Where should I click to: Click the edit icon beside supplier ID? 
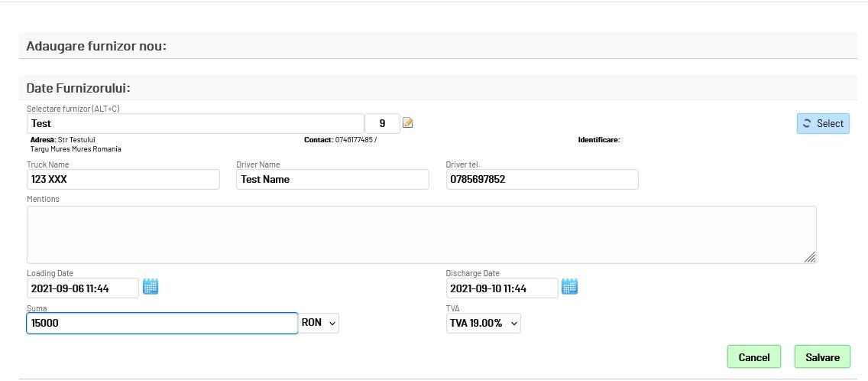[408, 123]
